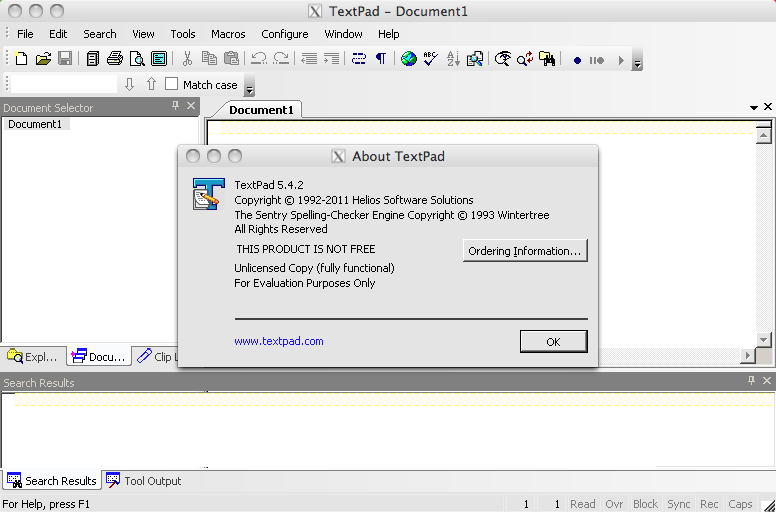The image size is (776, 512).
Task: Save document with the floppy disk icon
Action: coord(65,58)
